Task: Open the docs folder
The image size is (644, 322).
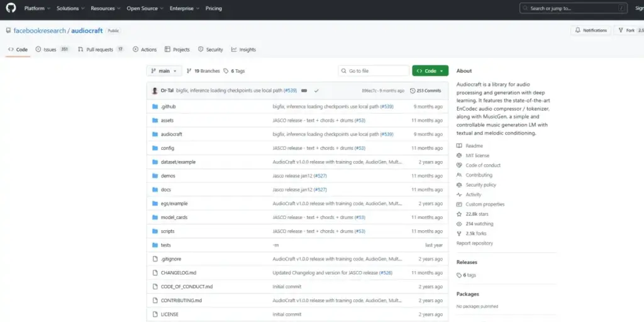Action: click(x=166, y=189)
